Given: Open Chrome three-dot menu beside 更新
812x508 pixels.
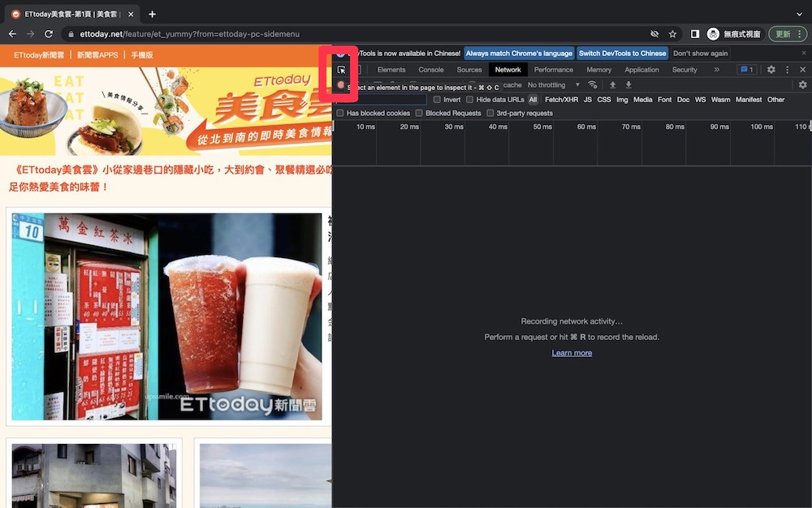Looking at the screenshot, I should click(x=800, y=34).
